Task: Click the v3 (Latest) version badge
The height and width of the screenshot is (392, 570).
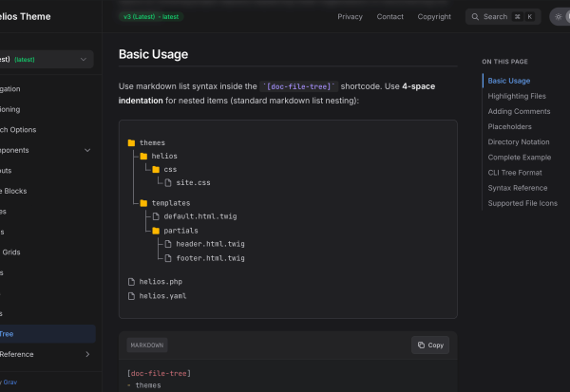Action: [151, 17]
